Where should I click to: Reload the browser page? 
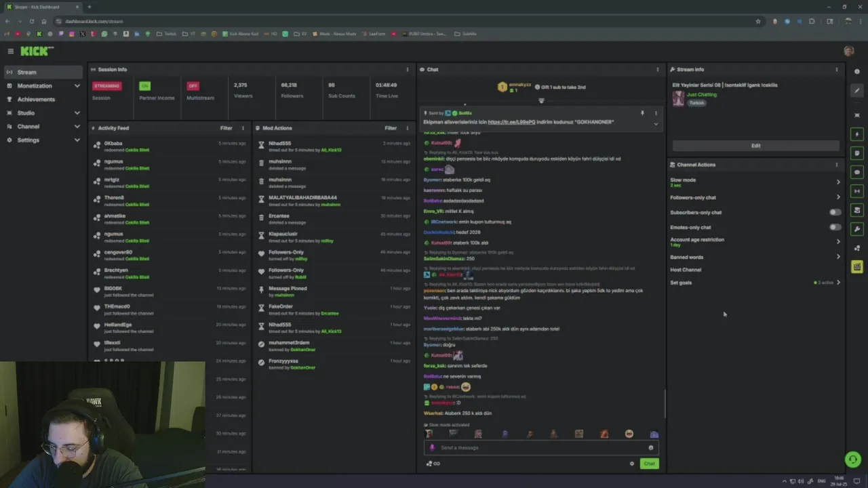click(31, 21)
